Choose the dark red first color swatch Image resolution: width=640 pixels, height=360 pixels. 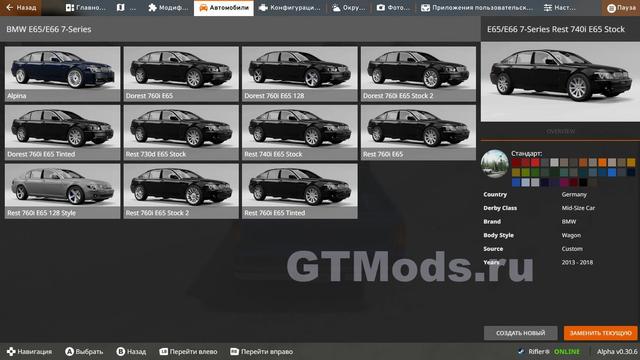(x=516, y=162)
